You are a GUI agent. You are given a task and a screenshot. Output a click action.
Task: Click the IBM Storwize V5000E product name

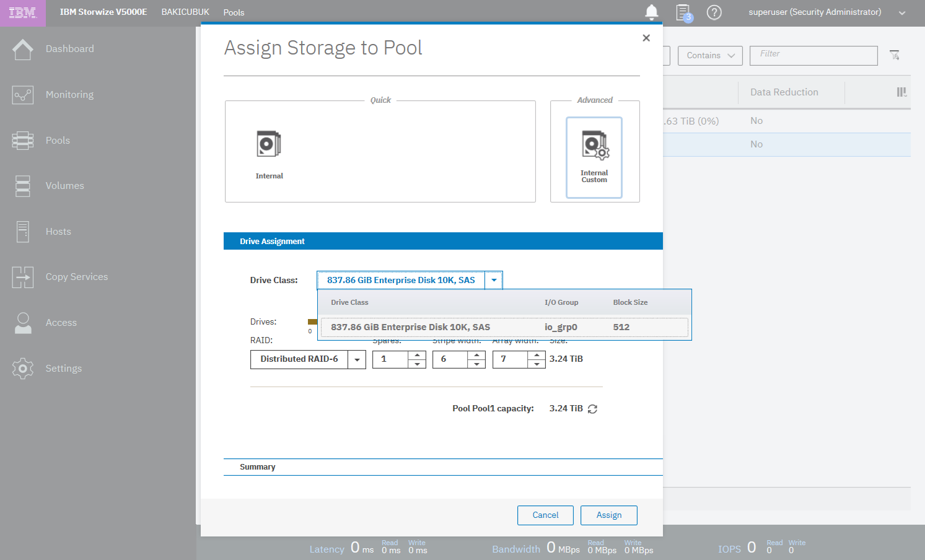click(x=103, y=12)
